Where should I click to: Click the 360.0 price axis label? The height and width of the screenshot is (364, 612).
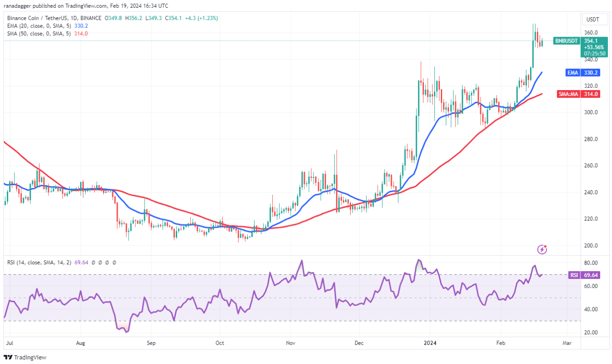(x=591, y=33)
